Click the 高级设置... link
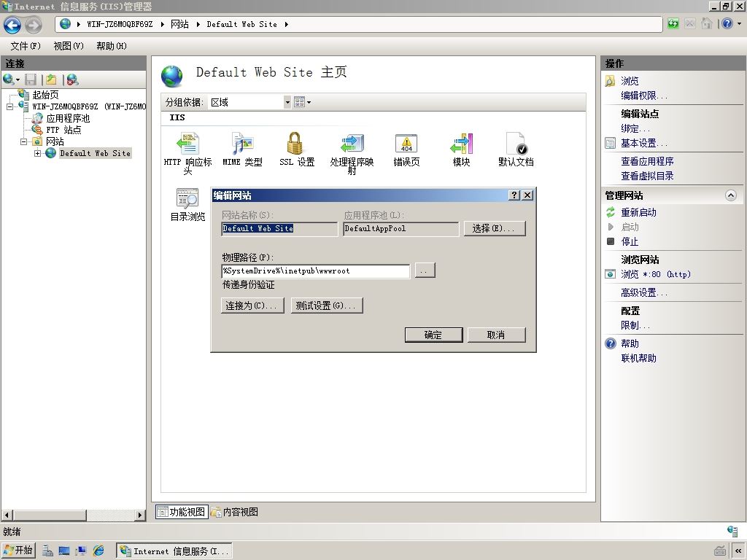Screen dimensions: 747x560 click(x=644, y=293)
